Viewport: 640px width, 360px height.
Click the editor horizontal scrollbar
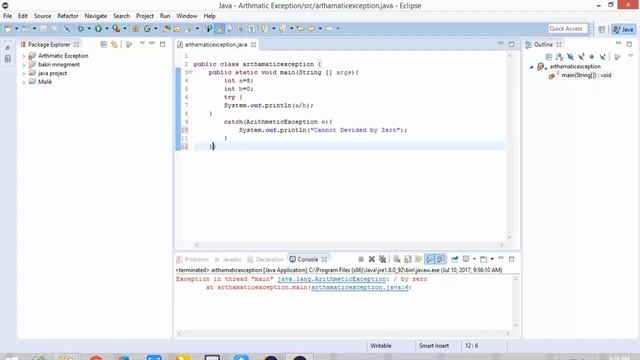349,245
